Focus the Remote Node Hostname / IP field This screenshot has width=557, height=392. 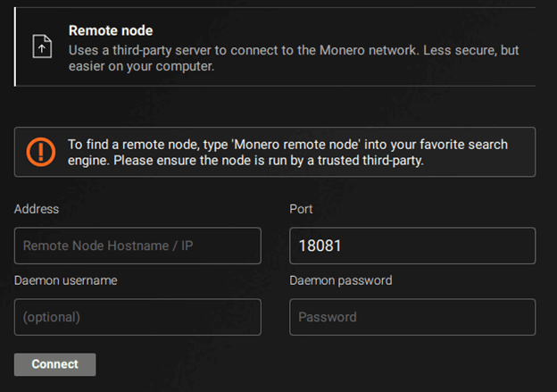click(x=137, y=246)
